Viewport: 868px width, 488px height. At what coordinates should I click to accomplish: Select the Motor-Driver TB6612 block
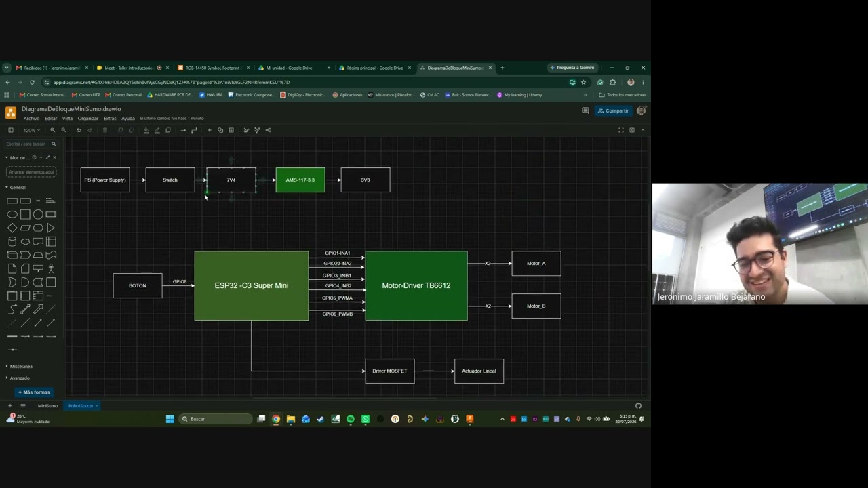416,285
